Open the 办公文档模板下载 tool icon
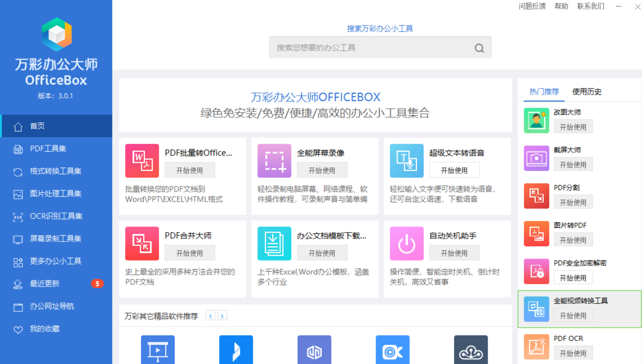The height and width of the screenshot is (364, 642). point(274,244)
